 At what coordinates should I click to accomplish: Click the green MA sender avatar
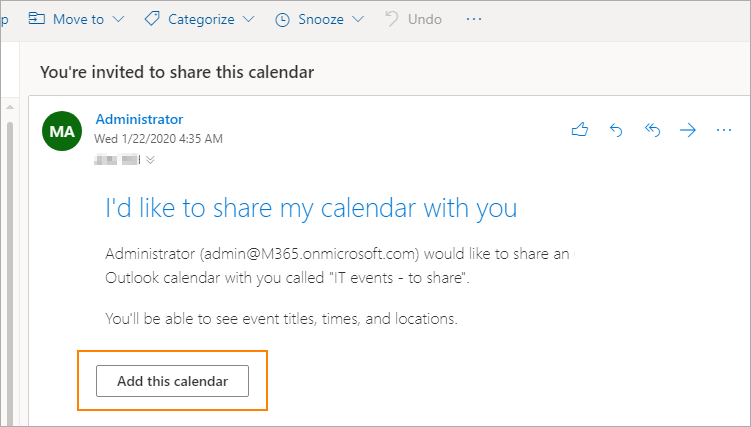(x=62, y=132)
